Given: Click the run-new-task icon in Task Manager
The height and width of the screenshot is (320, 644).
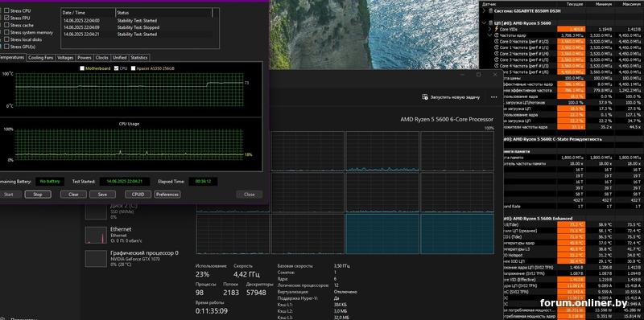Looking at the screenshot, I should 426,97.
